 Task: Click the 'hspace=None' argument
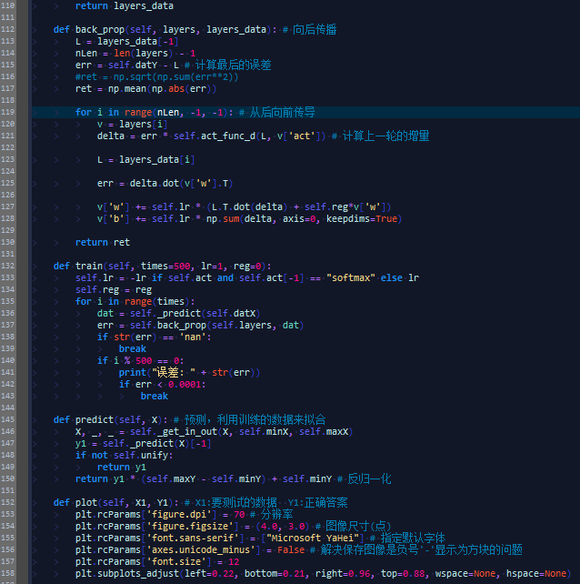[536, 574]
